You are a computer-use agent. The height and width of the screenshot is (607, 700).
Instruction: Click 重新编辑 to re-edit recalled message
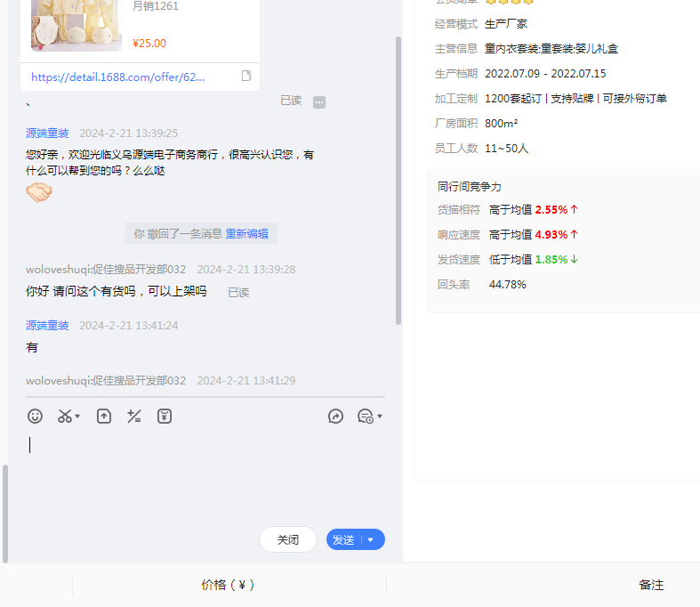[x=246, y=233]
